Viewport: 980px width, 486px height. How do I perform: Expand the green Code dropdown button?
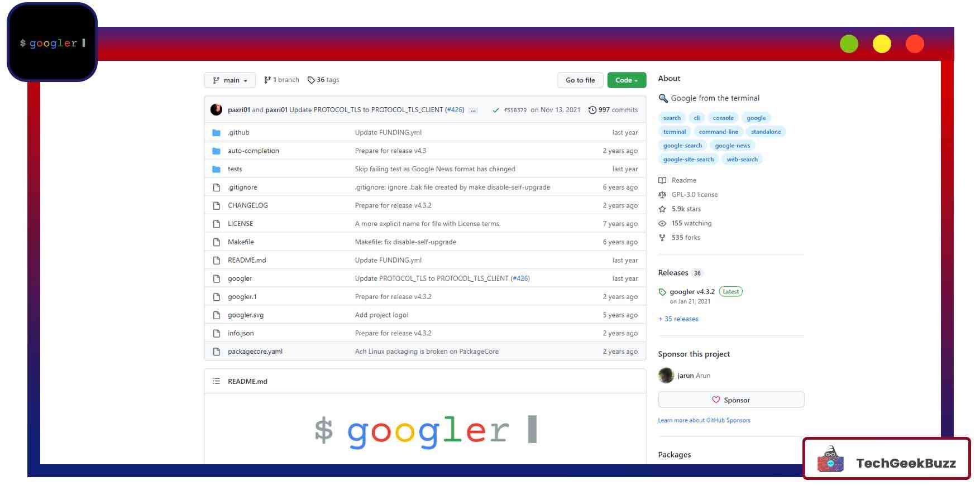click(x=626, y=80)
